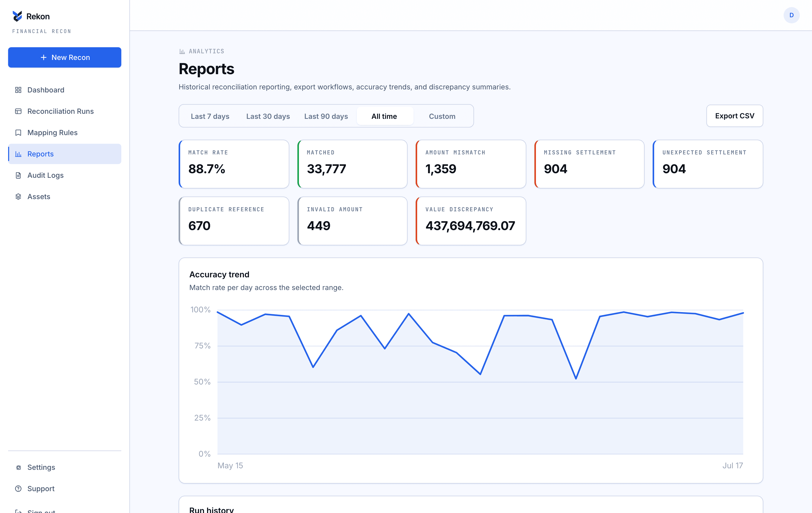The image size is (812, 513).
Task: Click the Assets layers icon
Action: pos(18,196)
